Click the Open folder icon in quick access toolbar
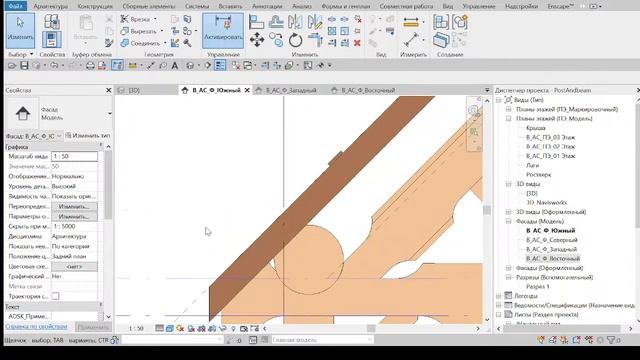Image resolution: width=640 pixels, height=360 pixels. pyautogui.click(x=12, y=65)
